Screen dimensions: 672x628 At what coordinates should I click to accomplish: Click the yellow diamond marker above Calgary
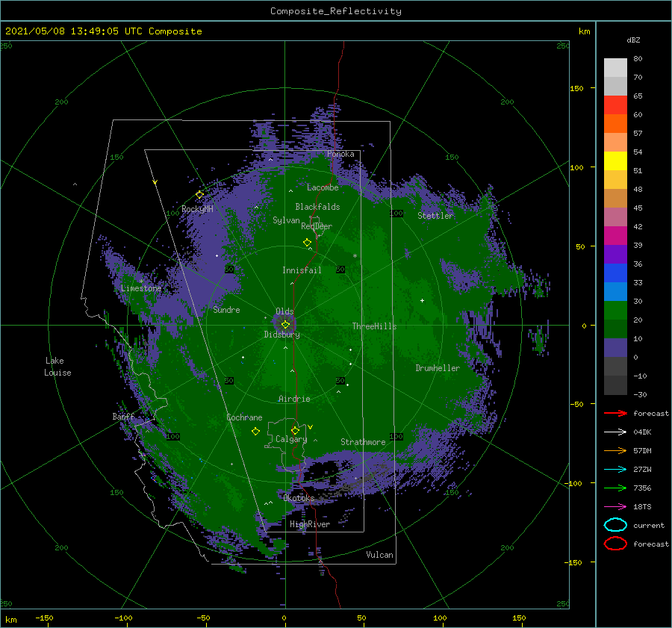(x=295, y=430)
